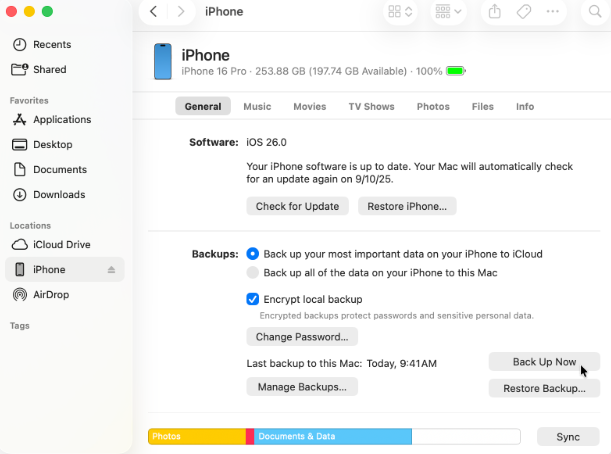This screenshot has width=611, height=454.
Task: Click the Documents sidebar icon
Action: [19, 170]
